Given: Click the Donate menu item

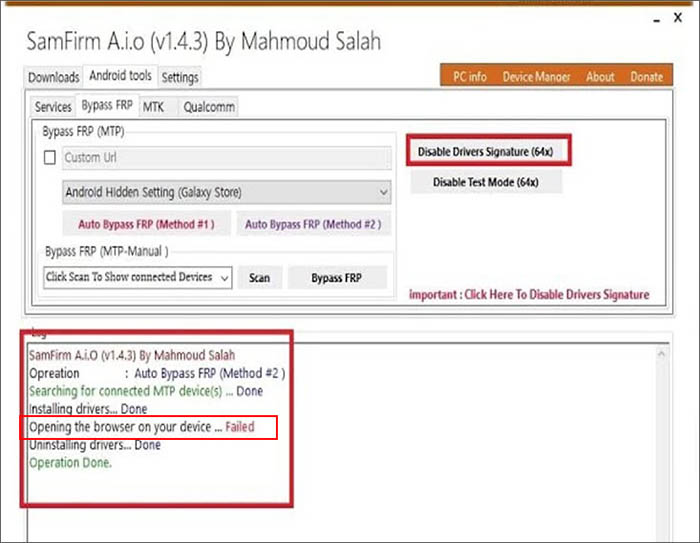Looking at the screenshot, I should pos(646,77).
